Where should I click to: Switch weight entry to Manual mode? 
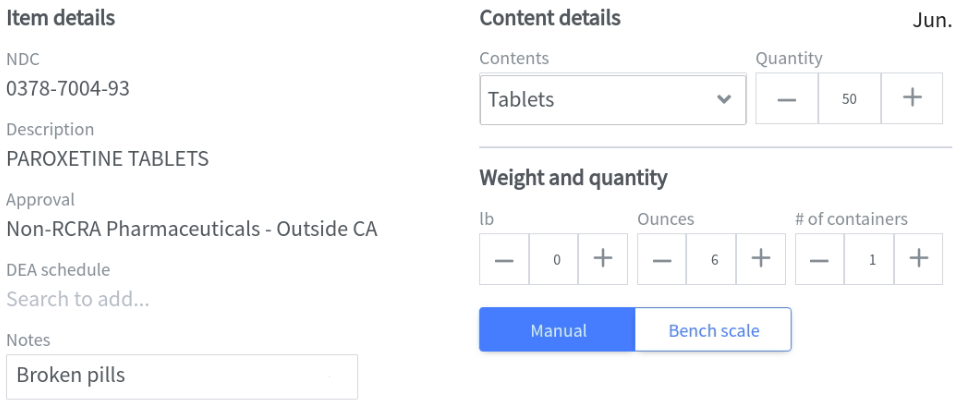click(558, 330)
